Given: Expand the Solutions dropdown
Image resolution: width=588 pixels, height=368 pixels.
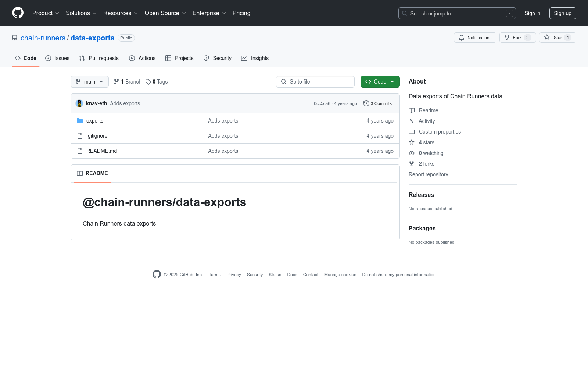Looking at the screenshot, I should pyautogui.click(x=81, y=13).
